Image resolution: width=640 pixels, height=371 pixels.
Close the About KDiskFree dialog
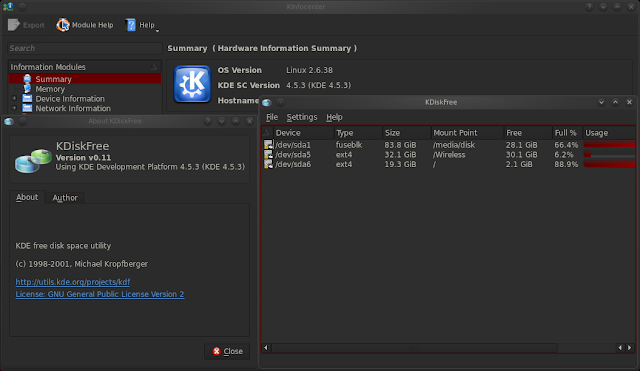coord(227,351)
